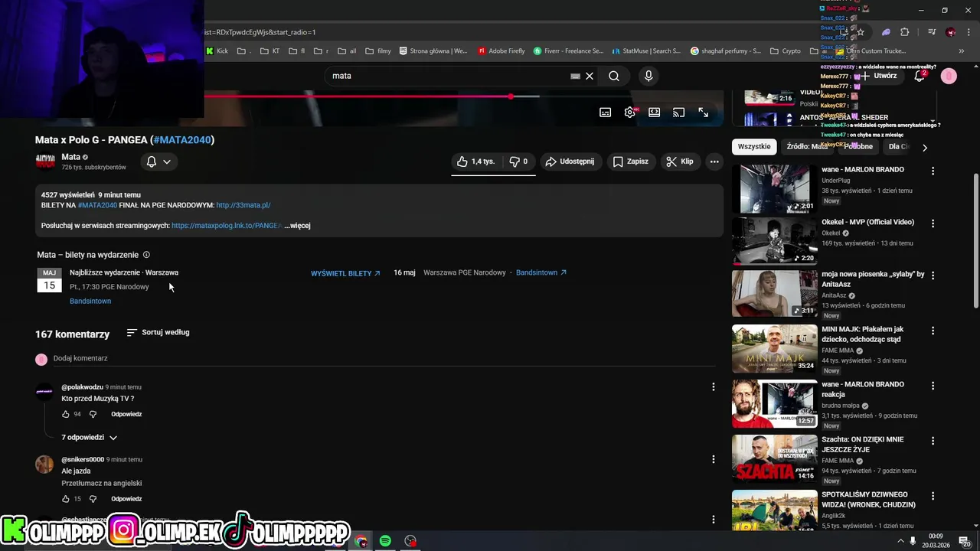980x551 pixels.
Task: Share the video via Udostępnij
Action: click(570, 161)
